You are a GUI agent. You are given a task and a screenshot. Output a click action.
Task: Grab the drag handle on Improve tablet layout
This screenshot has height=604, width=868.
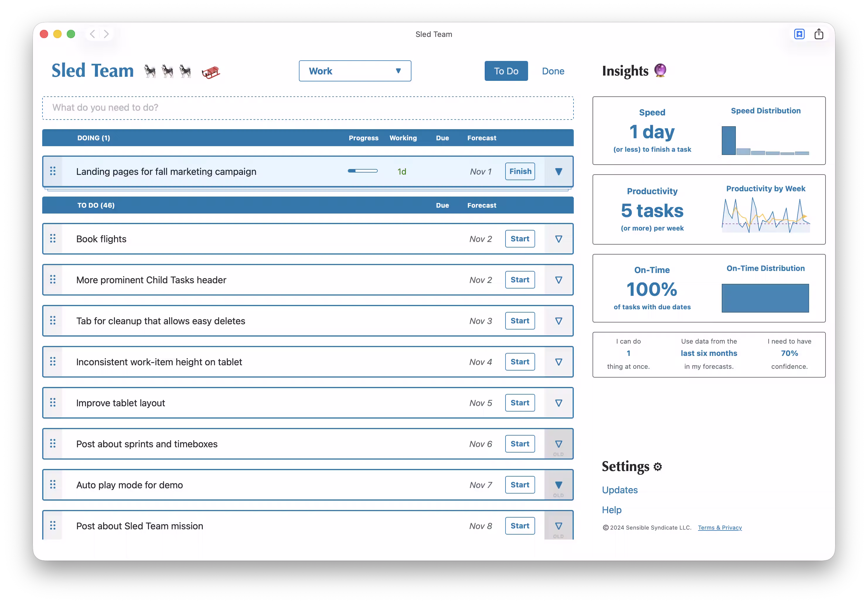pyautogui.click(x=52, y=402)
